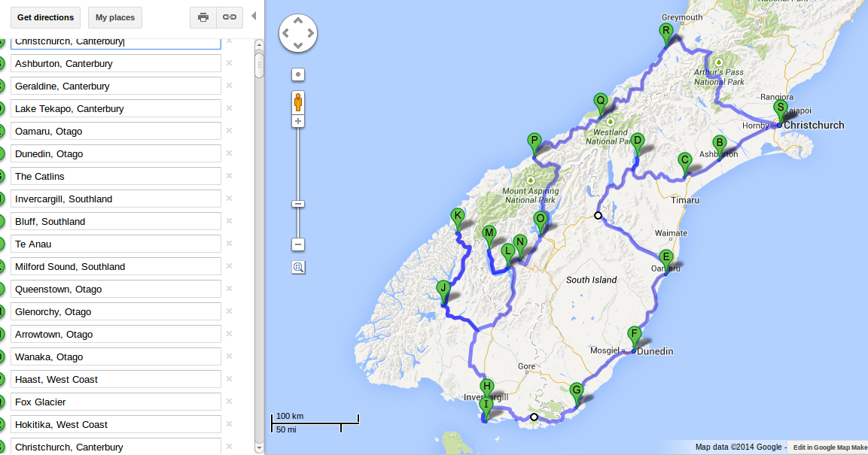Screen dimensions: 868x455
Task: Click the directions list scroll down arrow
Action: (x=259, y=447)
